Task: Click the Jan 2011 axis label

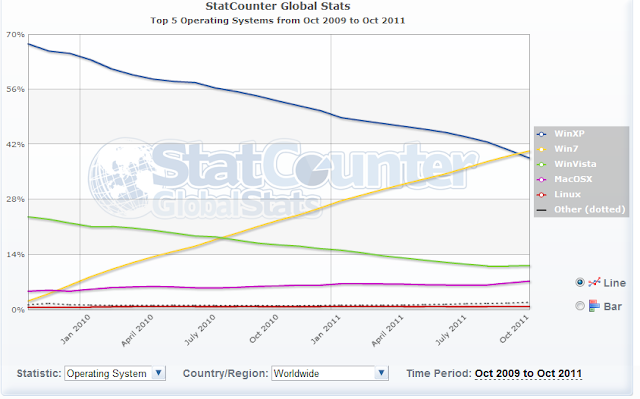Action: 326,330
